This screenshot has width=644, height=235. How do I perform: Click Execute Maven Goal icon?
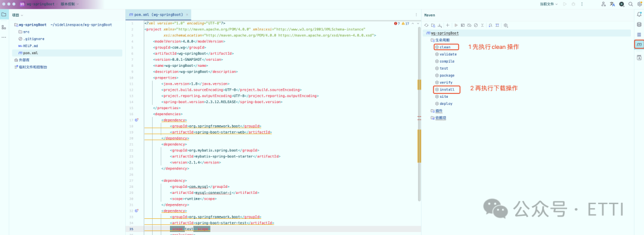463,25
